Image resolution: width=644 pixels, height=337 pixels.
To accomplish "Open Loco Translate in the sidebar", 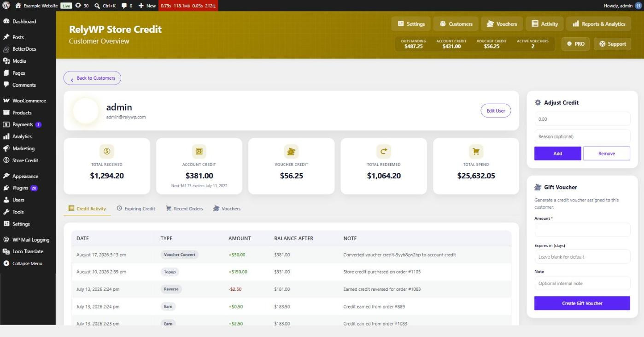I will coord(28,252).
